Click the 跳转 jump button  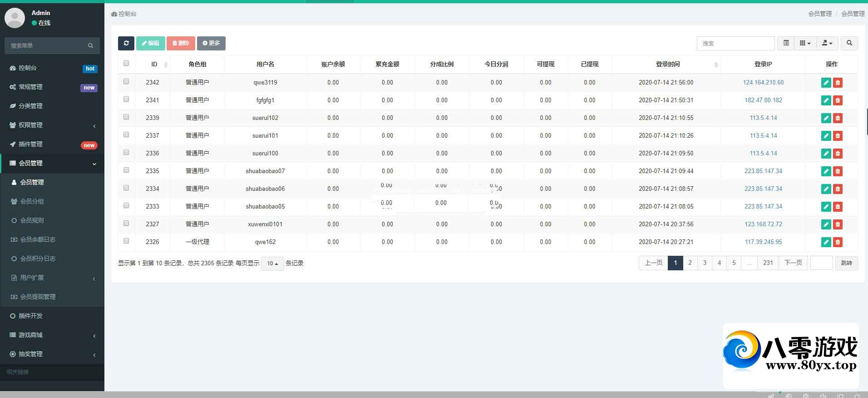846,263
